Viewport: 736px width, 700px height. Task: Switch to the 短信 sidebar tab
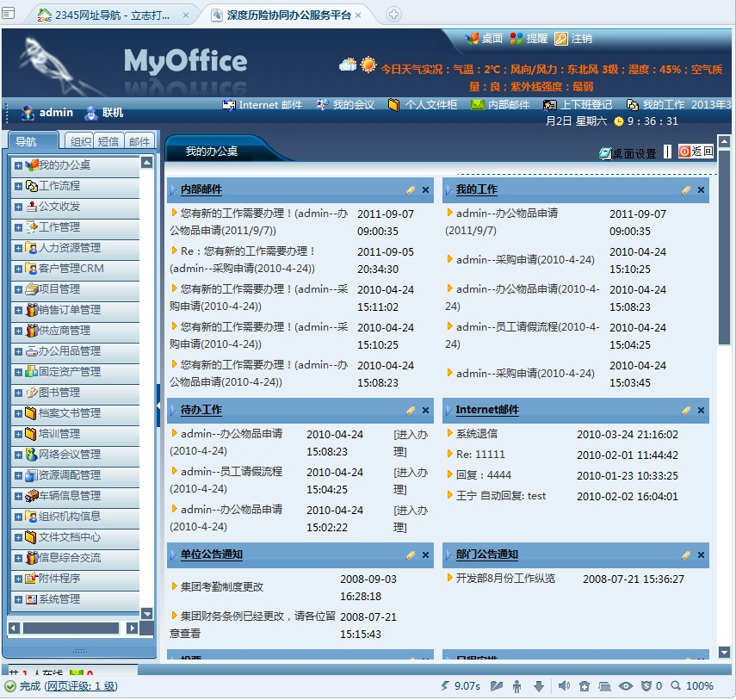(108, 142)
